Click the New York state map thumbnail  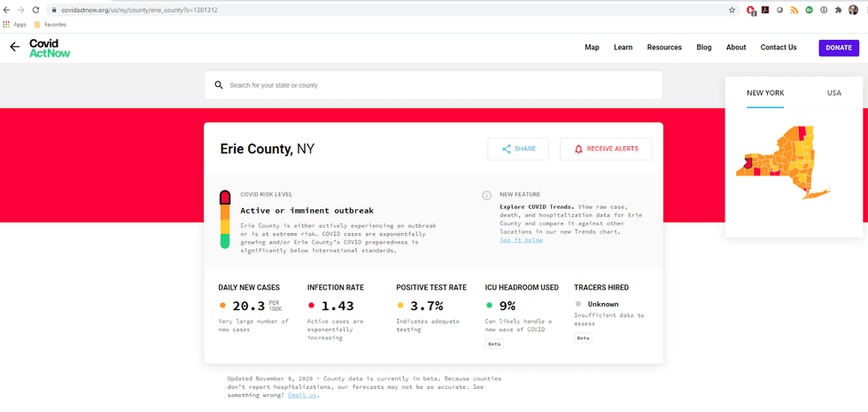783,161
